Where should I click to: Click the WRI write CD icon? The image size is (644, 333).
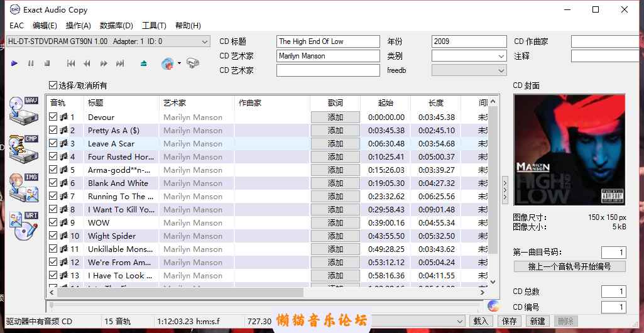(x=24, y=226)
